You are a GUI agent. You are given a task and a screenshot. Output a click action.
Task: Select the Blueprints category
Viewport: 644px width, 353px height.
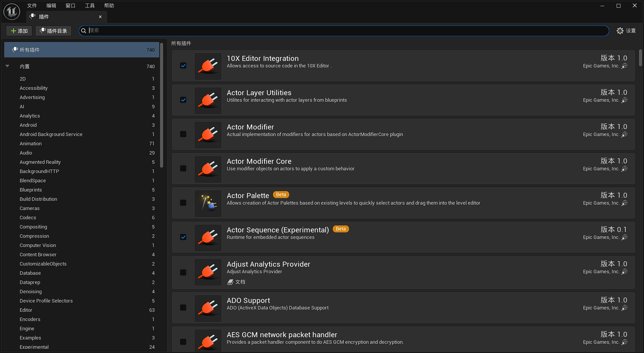82,190
